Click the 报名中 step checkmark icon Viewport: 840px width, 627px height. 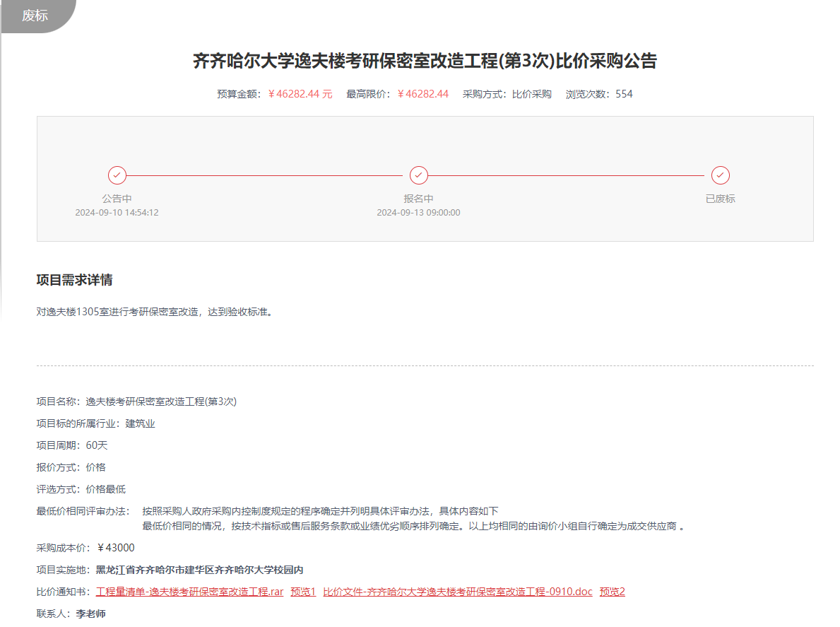(x=419, y=175)
